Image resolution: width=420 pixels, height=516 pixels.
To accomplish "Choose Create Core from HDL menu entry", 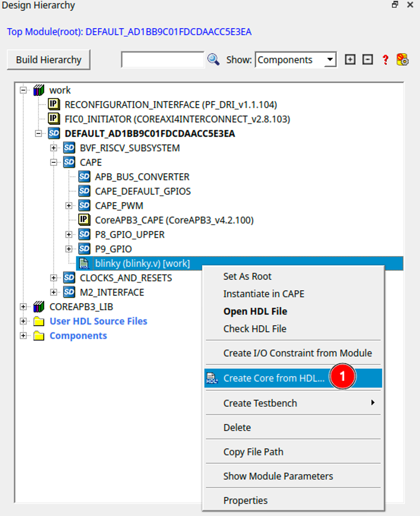I will (x=274, y=378).
